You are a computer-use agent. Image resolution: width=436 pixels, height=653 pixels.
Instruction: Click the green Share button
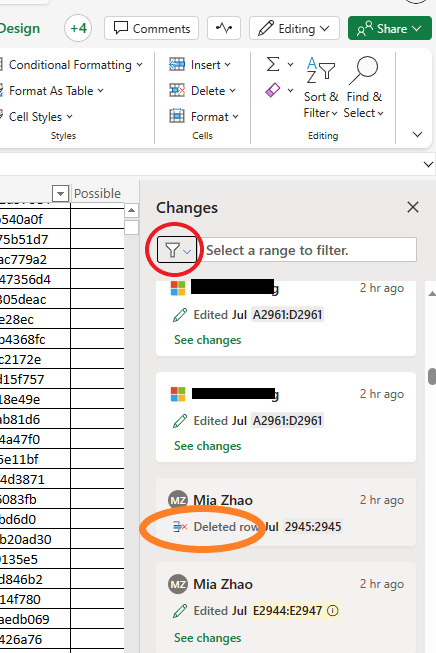coord(389,28)
